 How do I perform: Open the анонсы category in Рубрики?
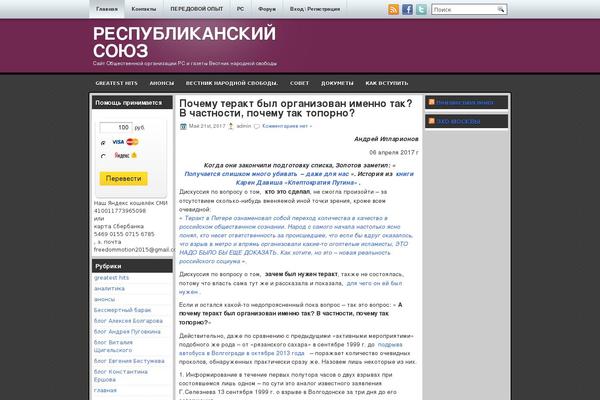(104, 299)
